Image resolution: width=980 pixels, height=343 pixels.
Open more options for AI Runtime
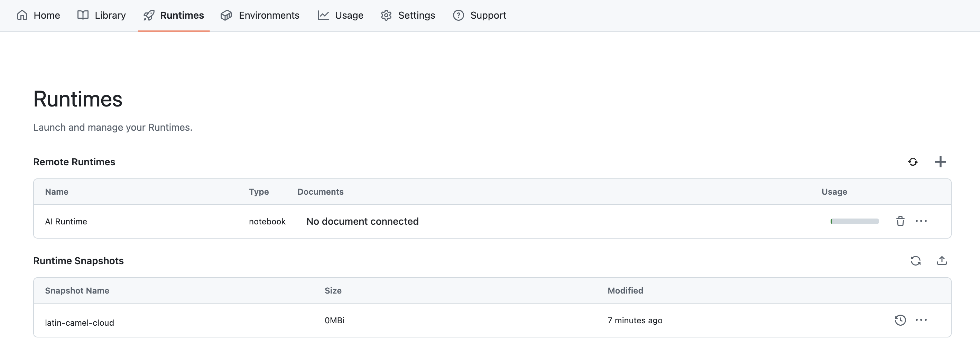click(921, 221)
